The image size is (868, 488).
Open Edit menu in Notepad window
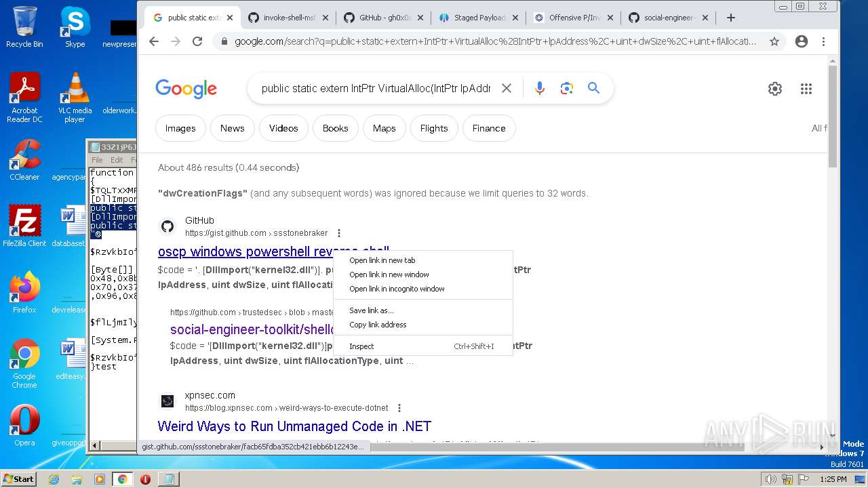point(117,160)
